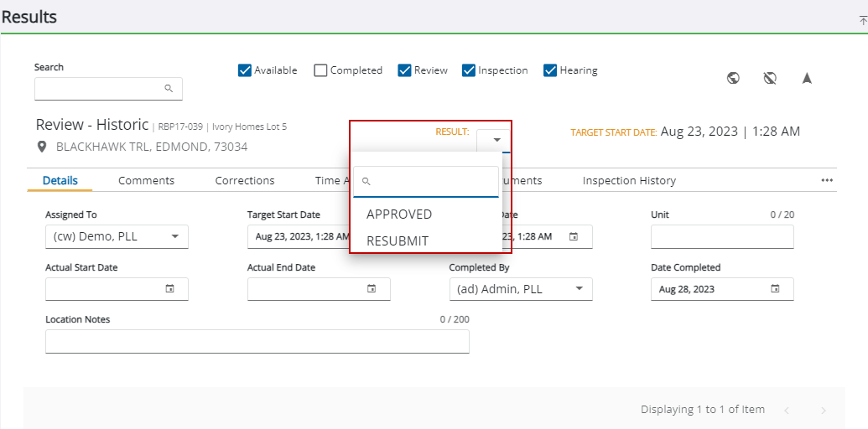Expand the Assigned To dropdown

[175, 236]
